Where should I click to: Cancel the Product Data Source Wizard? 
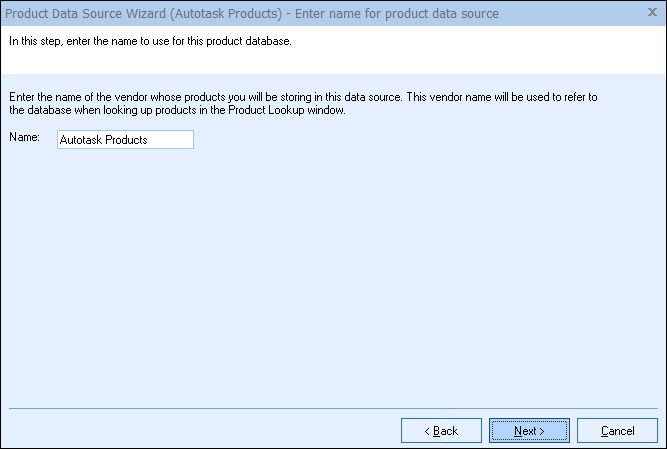[x=617, y=430]
